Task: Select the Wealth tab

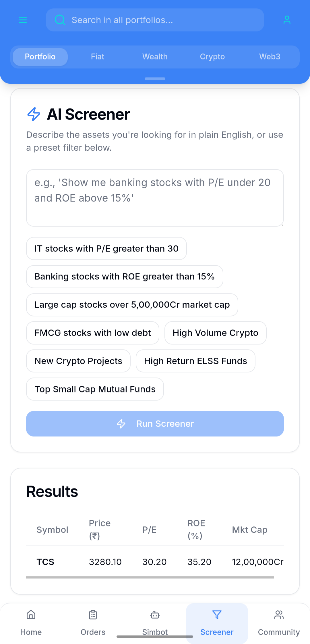Action: click(155, 57)
